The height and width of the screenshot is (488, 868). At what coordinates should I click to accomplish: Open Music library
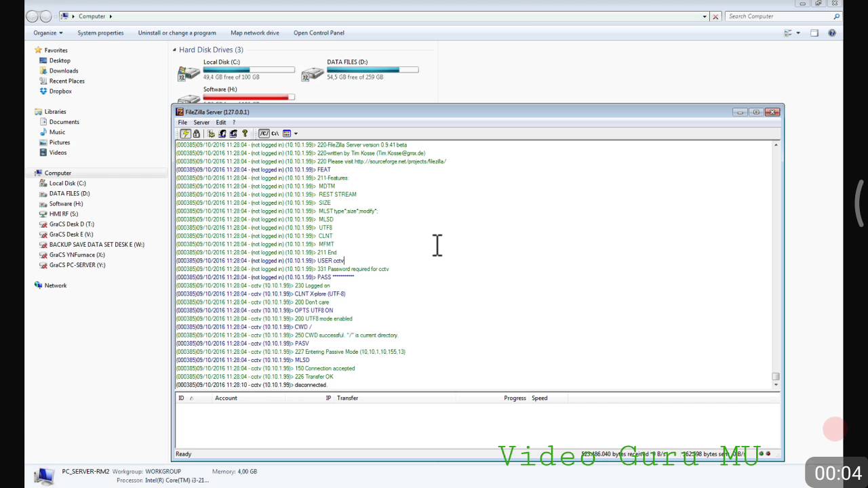(57, 132)
